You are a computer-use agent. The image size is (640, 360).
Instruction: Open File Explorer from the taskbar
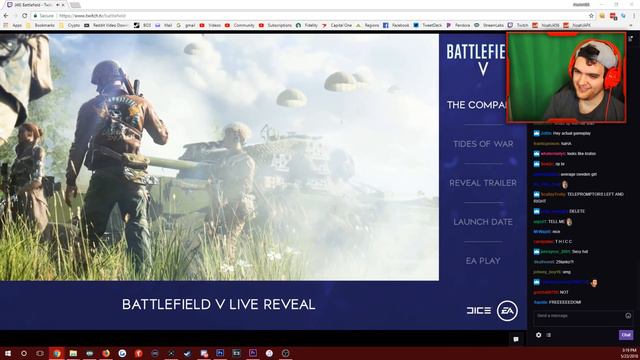[73, 353]
